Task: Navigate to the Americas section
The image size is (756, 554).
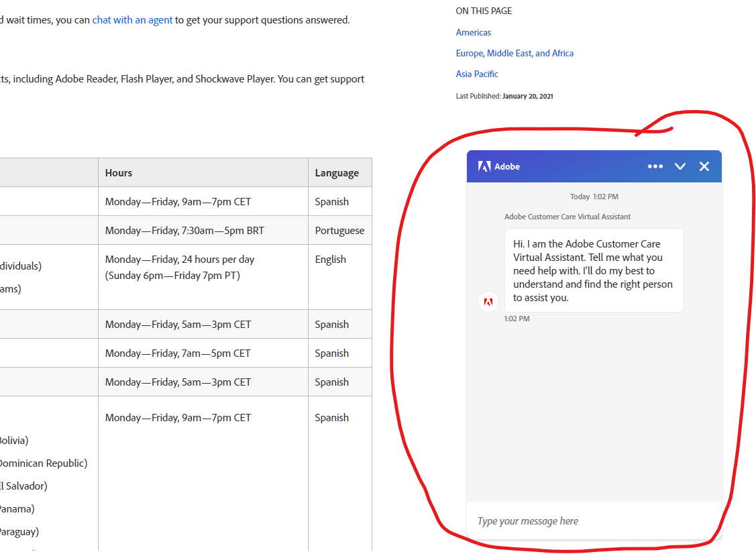Action: pyautogui.click(x=473, y=32)
